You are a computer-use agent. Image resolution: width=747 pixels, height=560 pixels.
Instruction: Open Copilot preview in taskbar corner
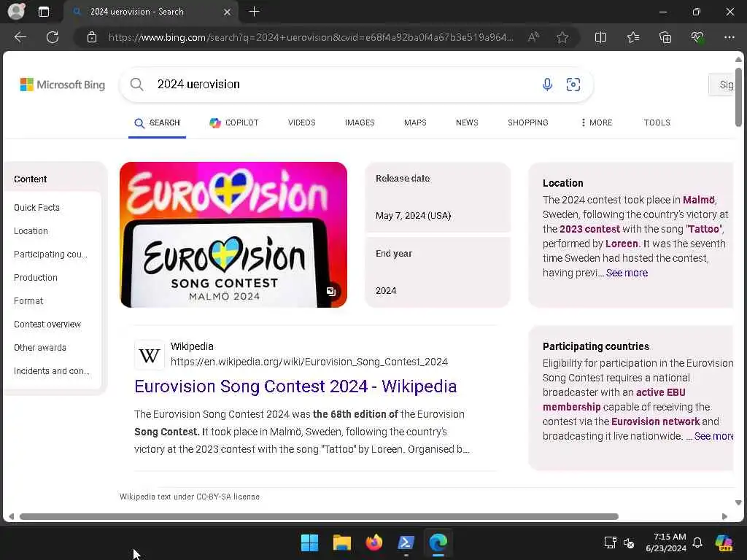click(724, 542)
